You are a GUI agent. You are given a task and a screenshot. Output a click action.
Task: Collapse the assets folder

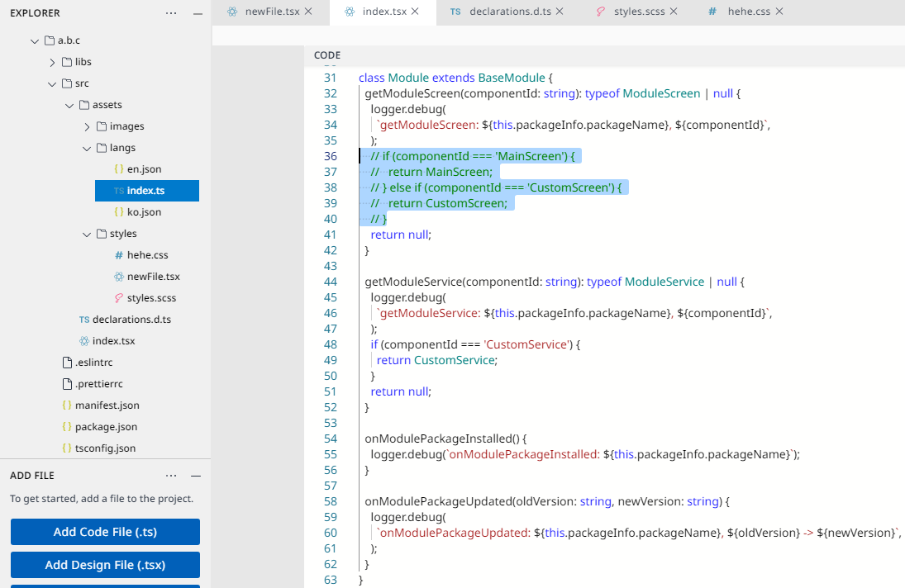click(x=69, y=106)
